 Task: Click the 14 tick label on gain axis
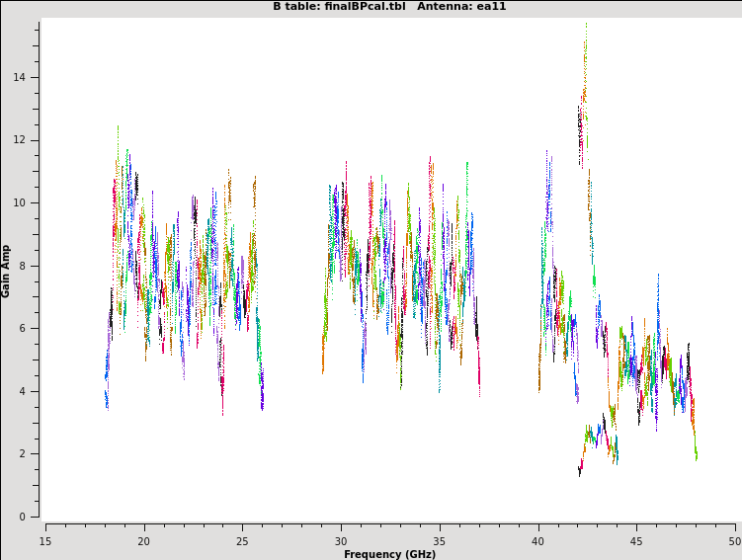coord(20,77)
